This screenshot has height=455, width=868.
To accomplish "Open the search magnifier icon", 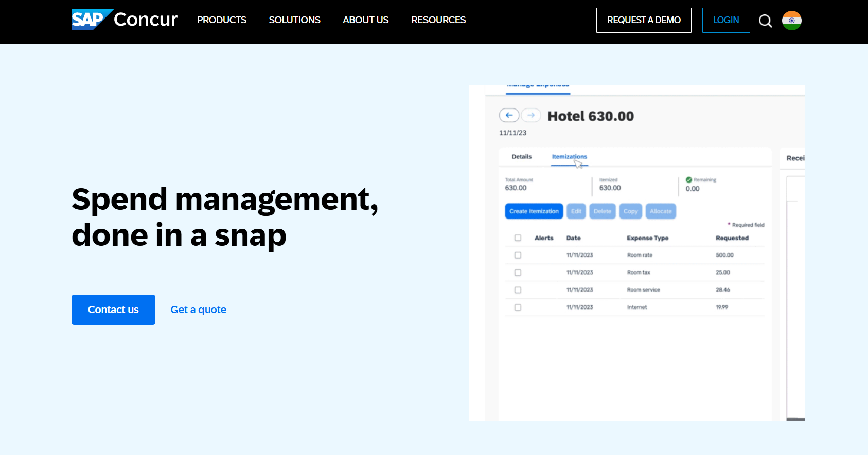I will [765, 21].
